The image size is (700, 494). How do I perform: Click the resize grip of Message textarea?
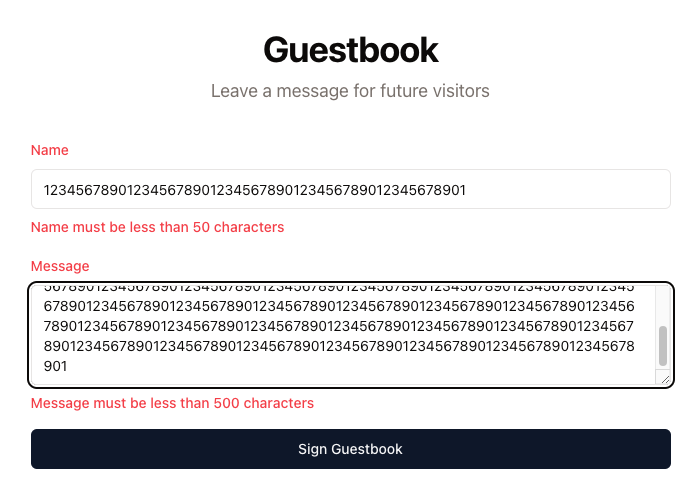click(665, 379)
